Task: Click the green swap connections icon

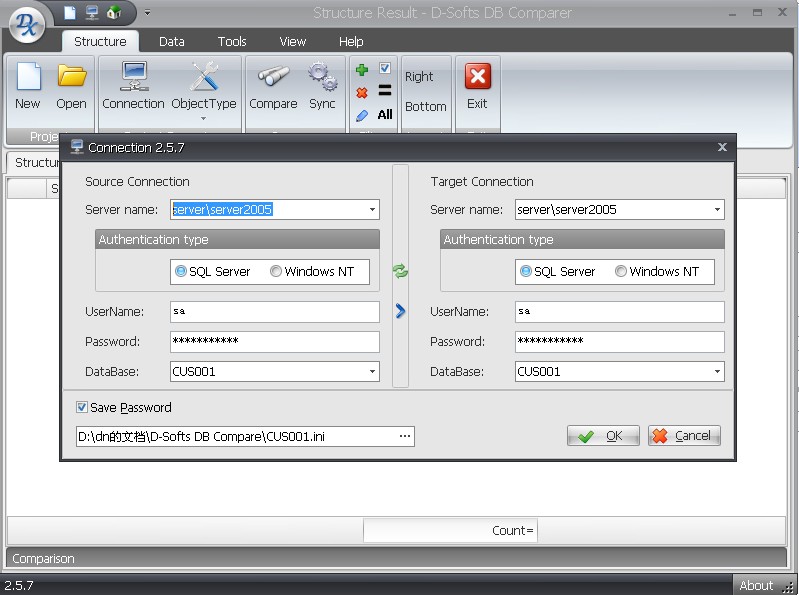Action: tap(401, 271)
